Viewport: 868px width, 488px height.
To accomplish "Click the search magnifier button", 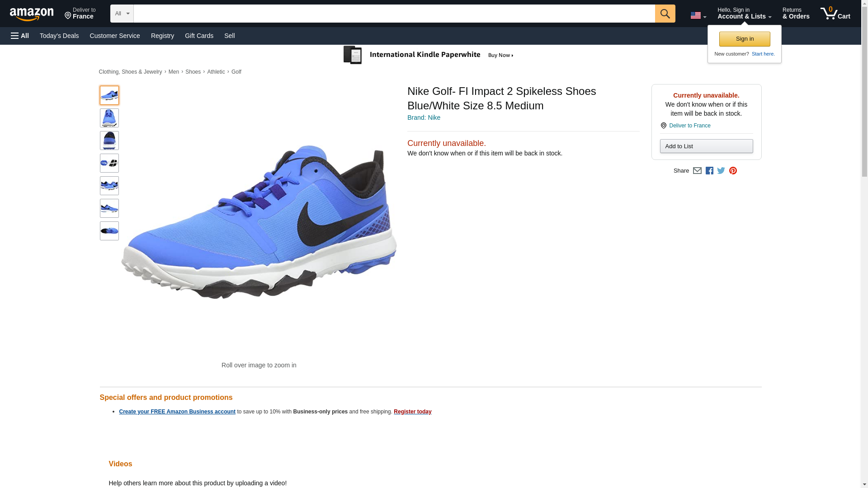I will click(x=665, y=14).
